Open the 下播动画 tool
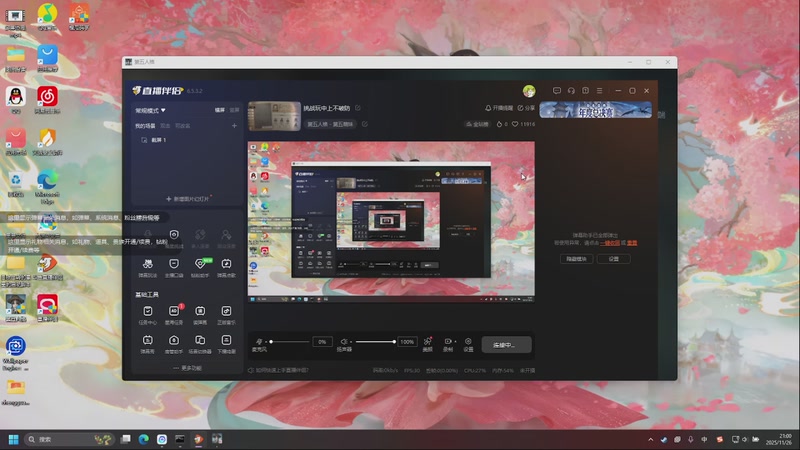 click(226, 344)
